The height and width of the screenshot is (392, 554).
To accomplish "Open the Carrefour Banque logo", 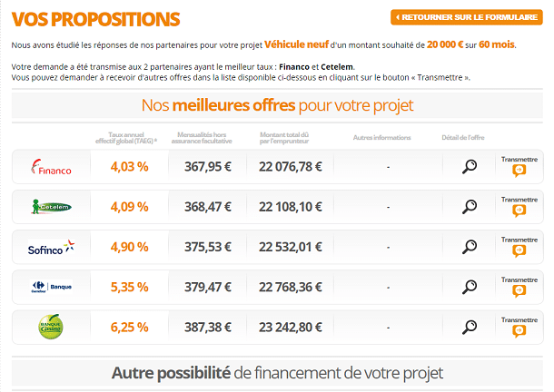I will point(51,287).
